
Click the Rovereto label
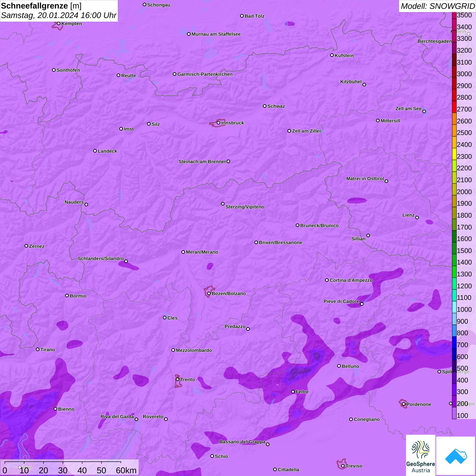point(153,417)
